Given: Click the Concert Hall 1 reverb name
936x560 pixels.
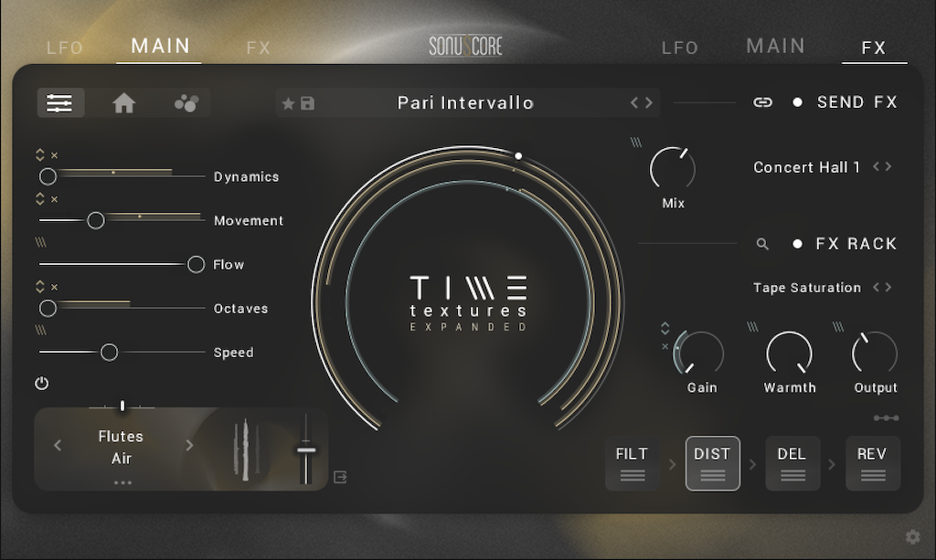Looking at the screenshot, I should (806, 167).
